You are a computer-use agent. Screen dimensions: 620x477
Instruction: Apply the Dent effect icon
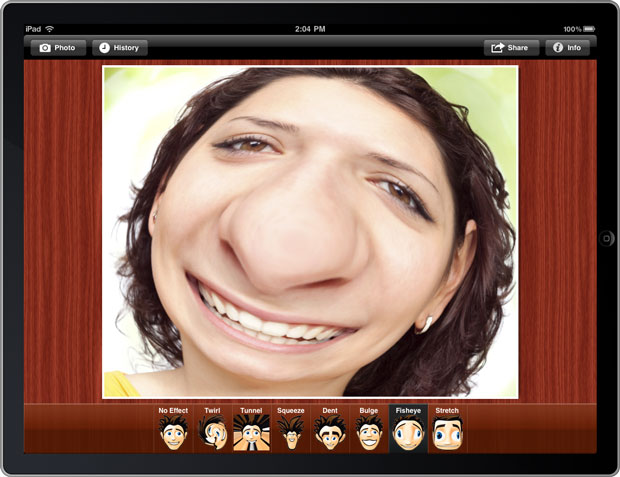pyautogui.click(x=330, y=434)
